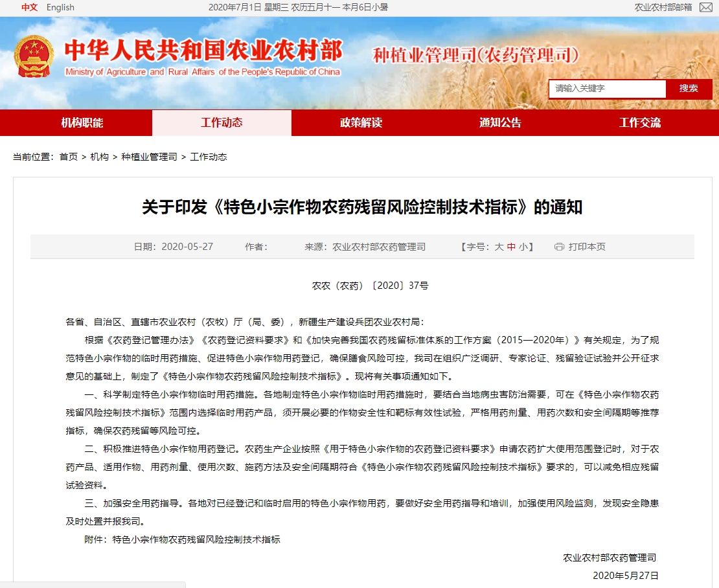Set font size to 小
Viewport: 719px width, 588px height.
coord(523,247)
